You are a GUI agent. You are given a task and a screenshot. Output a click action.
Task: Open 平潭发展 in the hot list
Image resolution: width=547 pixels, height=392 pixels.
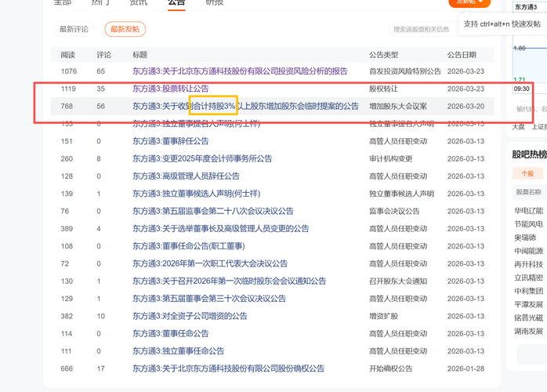click(528, 304)
